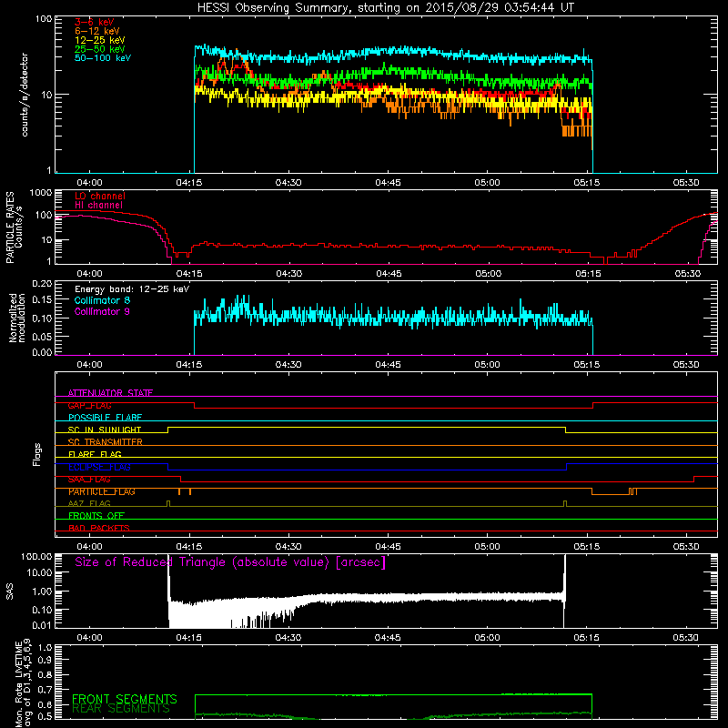The width and height of the screenshot is (728, 728).
Task: Click the cyan 50-100 keV legend label
Action: click(x=103, y=58)
